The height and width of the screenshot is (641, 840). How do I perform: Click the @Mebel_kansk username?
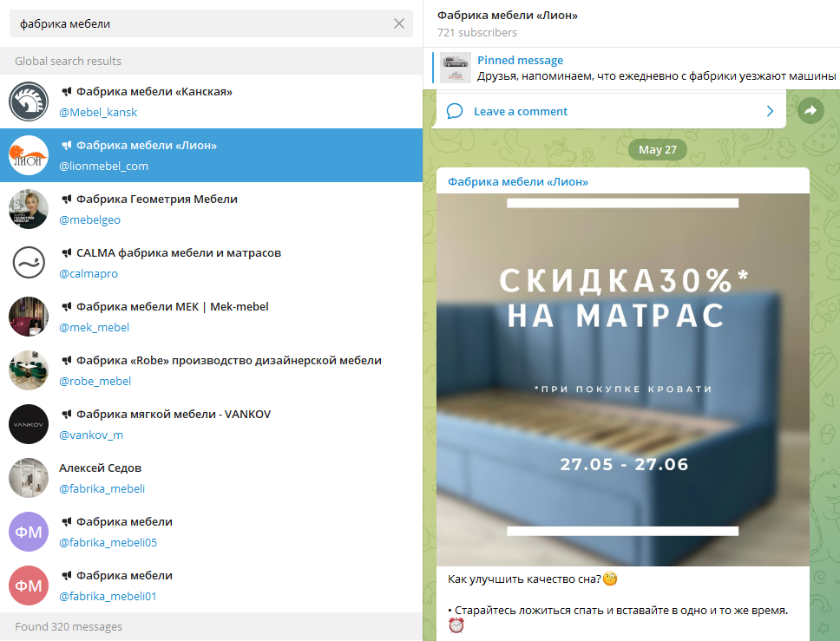point(98,113)
